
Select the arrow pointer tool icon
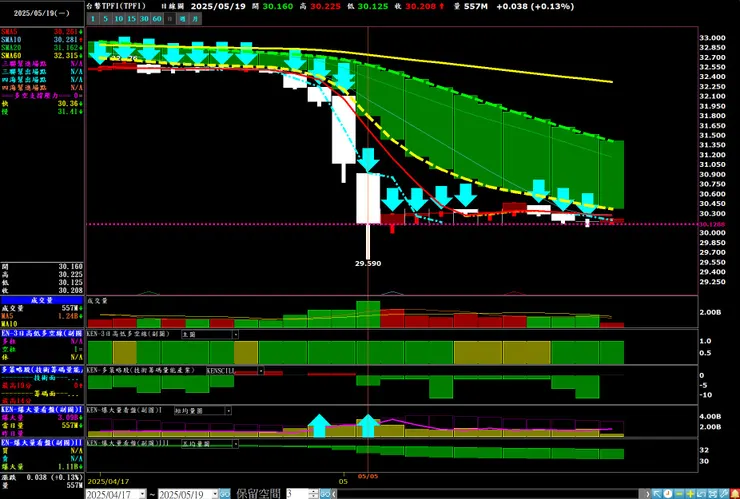click(x=657, y=494)
